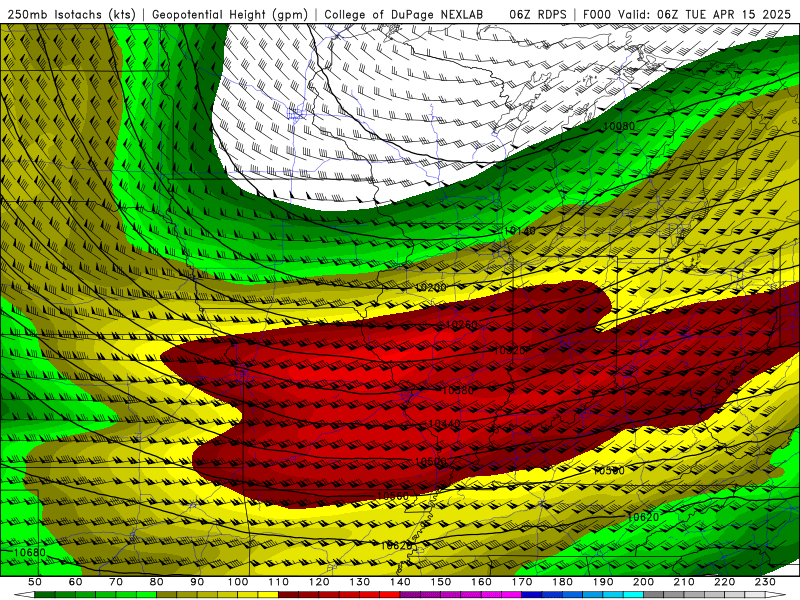
Task: Select the 70 tick label on the legend
Action: 116,582
